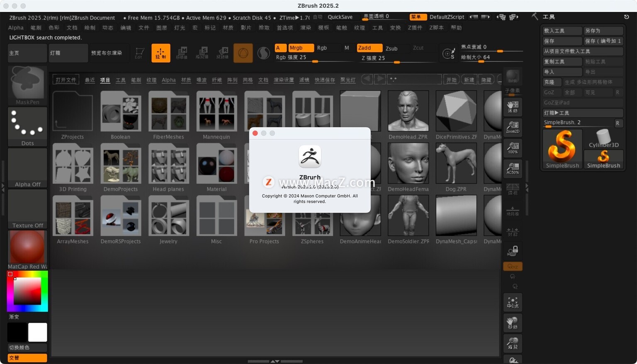
Task: Click the 缩放 (Zoom) magnifier icon near bottom
Action: pyautogui.click(x=513, y=343)
